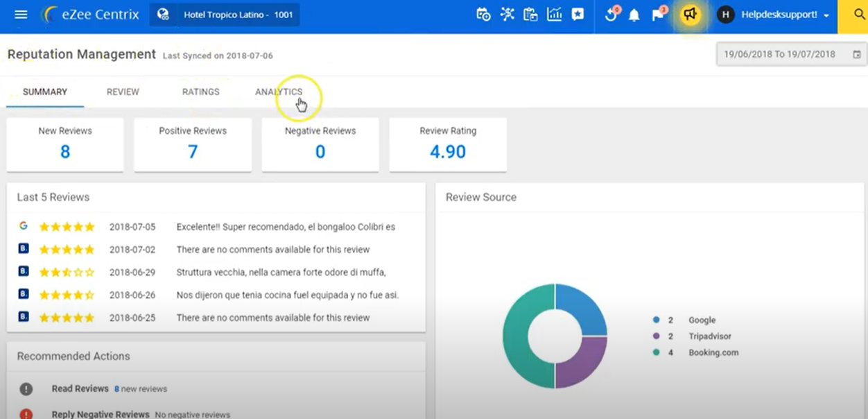
Task: Open the starred review chat icon
Action: click(x=578, y=15)
